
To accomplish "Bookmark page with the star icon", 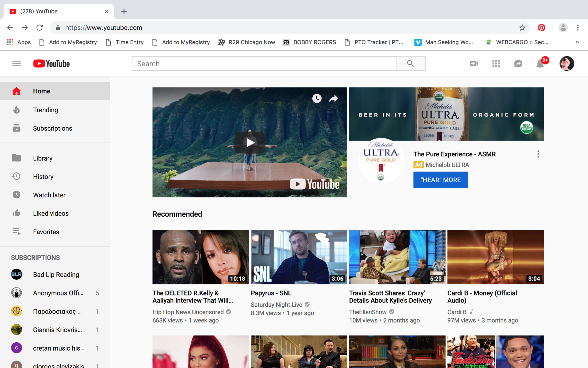I will pyautogui.click(x=522, y=28).
